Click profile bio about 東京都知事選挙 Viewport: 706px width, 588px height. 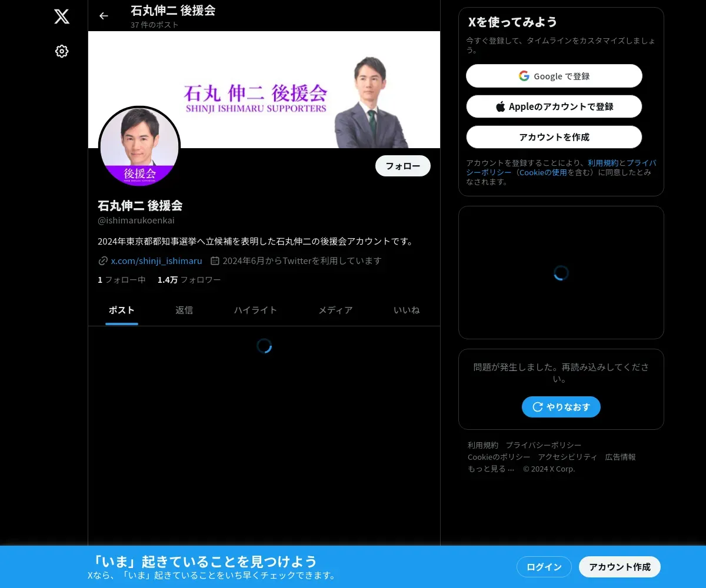255,241
